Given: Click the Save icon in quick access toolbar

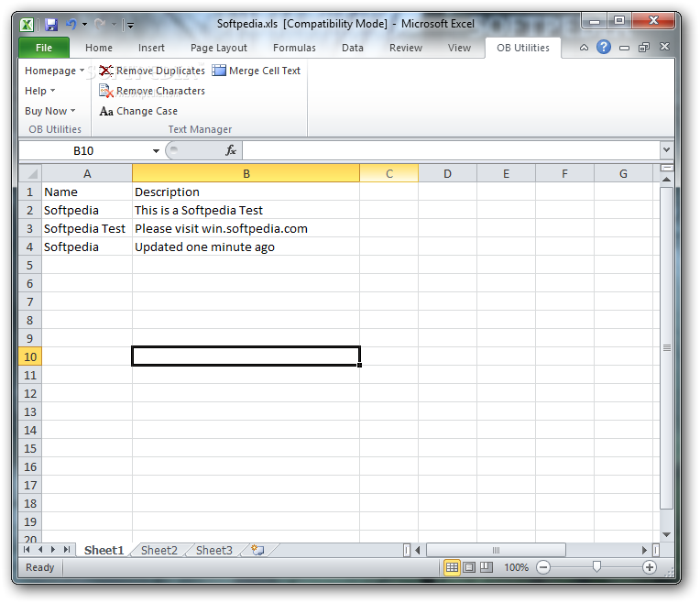Looking at the screenshot, I should click(51, 25).
